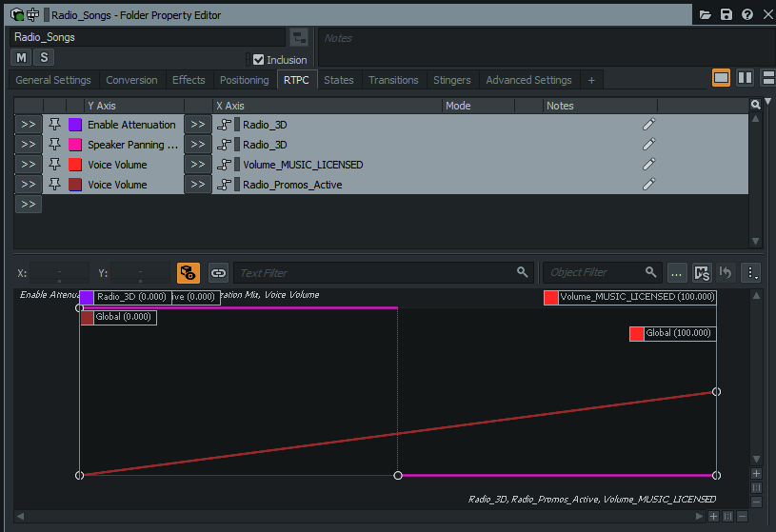Screen dimensions: 776x532
Task: Switch to General Settings tab
Action: [x=53, y=80]
